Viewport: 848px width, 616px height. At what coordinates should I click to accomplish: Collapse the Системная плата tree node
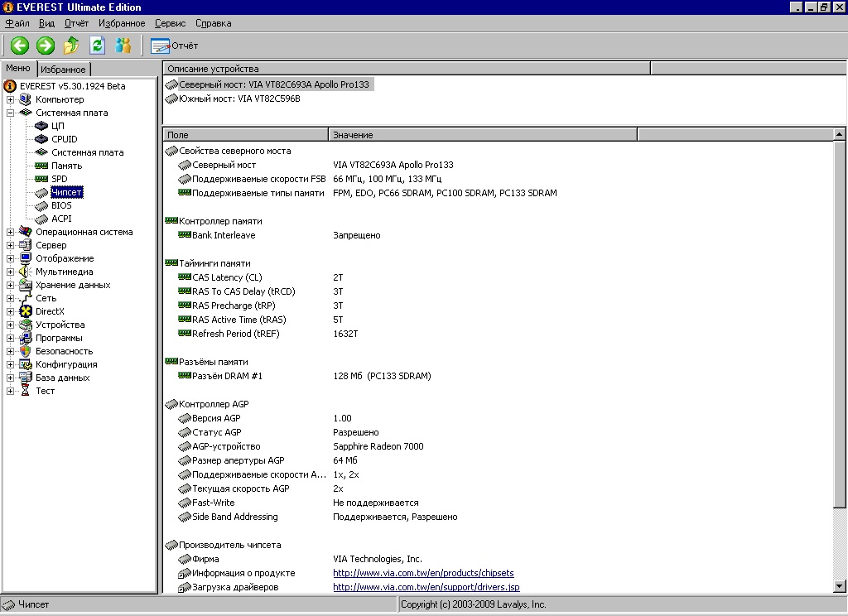click(x=11, y=113)
